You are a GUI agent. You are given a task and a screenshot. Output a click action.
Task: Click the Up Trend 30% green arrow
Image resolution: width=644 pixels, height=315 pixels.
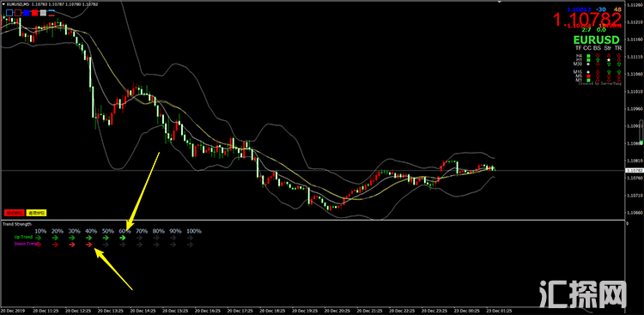point(72,238)
